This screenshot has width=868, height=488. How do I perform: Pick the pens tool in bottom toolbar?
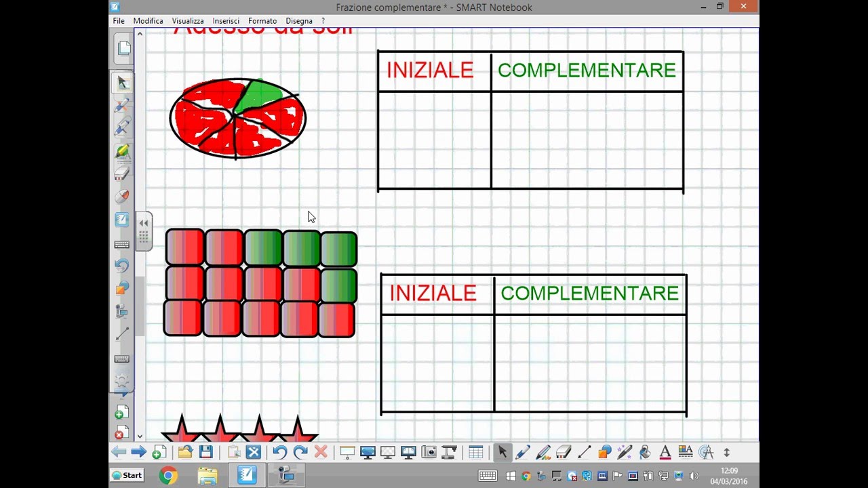point(523,452)
